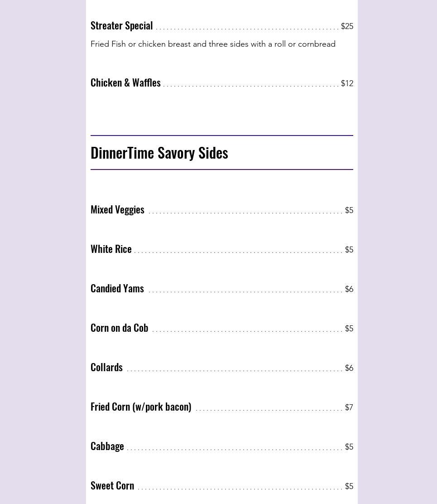Click the $6 price beside Candied Yams
Viewport: 437px width, 504px height.
click(349, 289)
